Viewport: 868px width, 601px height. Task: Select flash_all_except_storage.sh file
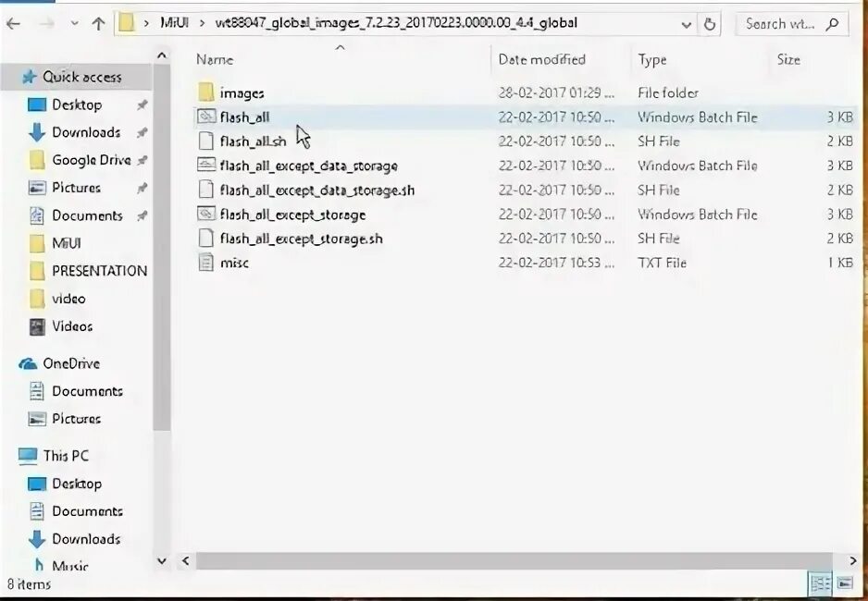click(301, 239)
